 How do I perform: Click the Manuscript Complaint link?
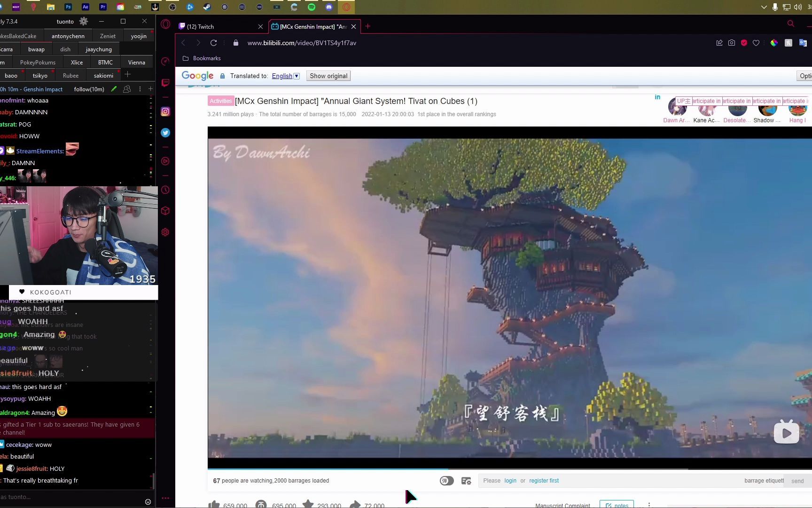point(562,505)
